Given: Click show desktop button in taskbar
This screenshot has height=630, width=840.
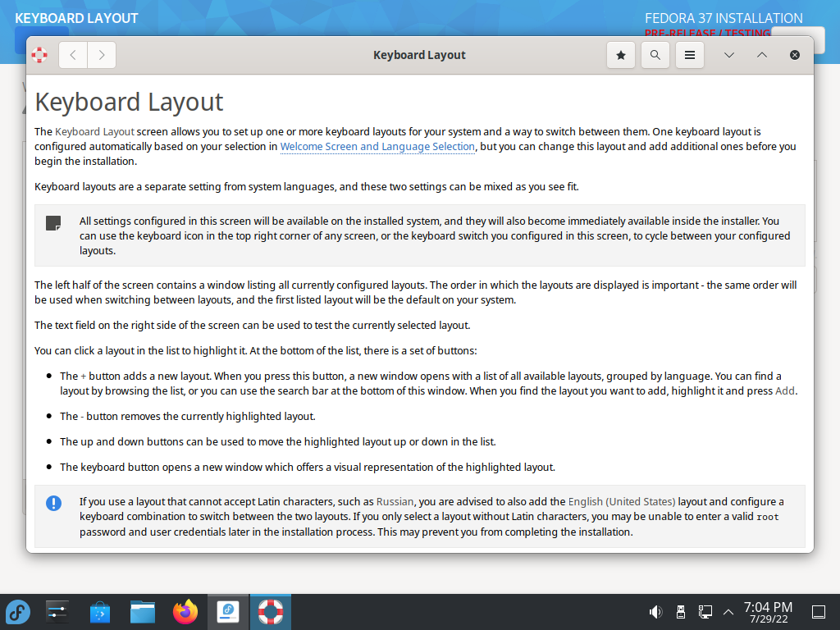Looking at the screenshot, I should 819,612.
